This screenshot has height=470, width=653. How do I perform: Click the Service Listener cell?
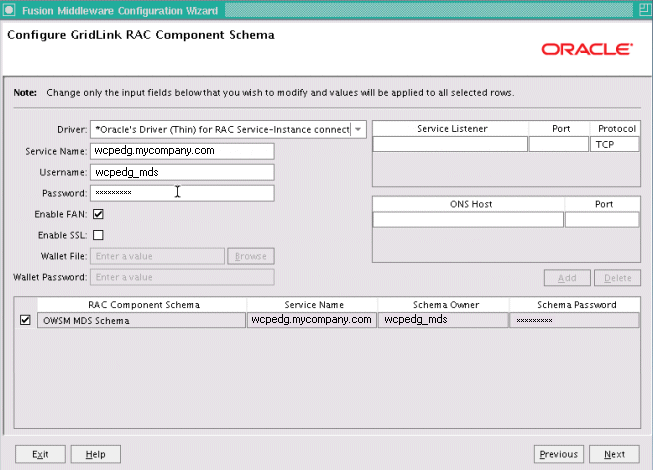450,144
